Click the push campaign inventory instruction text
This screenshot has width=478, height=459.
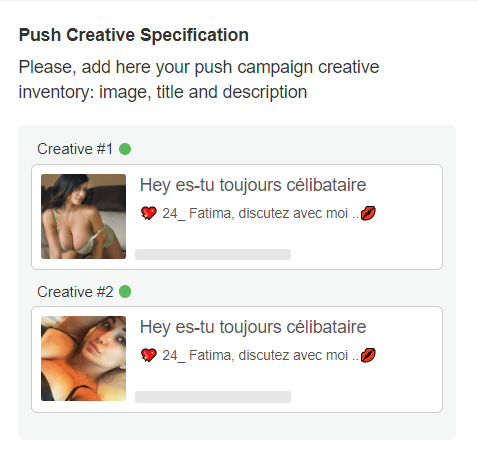[199, 80]
